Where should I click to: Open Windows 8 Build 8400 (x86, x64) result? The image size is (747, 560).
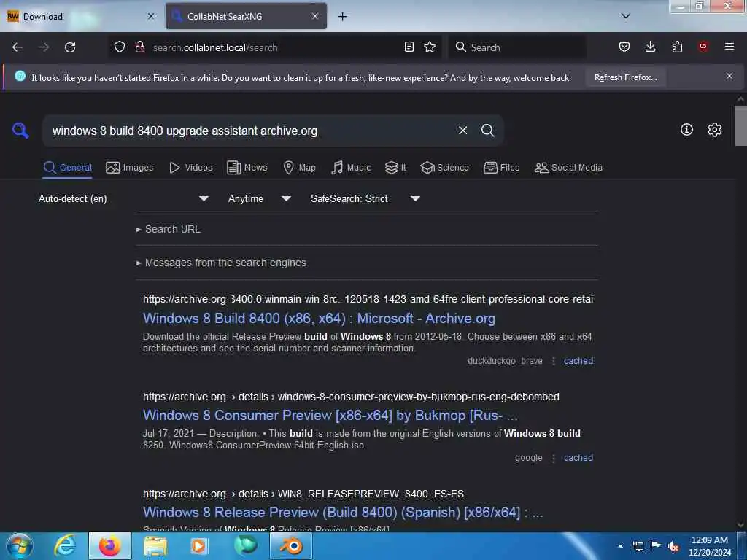(319, 318)
